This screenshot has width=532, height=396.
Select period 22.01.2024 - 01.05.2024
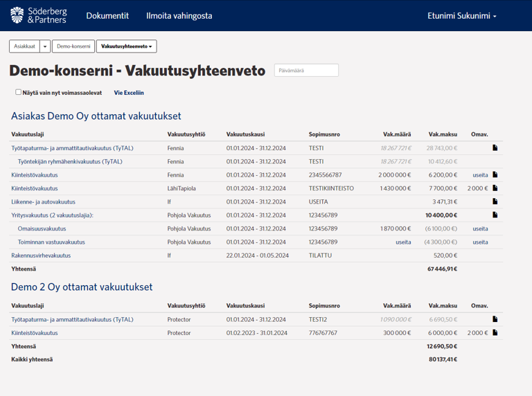tap(258, 255)
